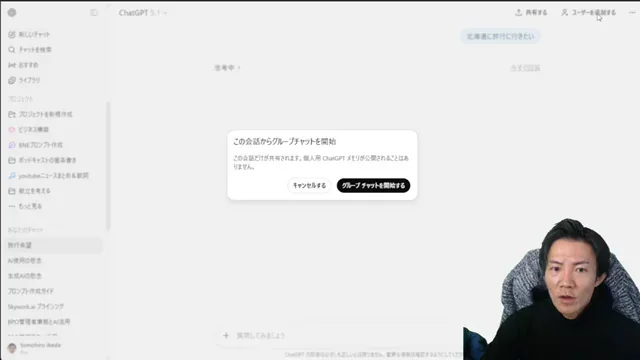
Task: Open the BNEプロンプト作成 project icon
Action: (12, 145)
